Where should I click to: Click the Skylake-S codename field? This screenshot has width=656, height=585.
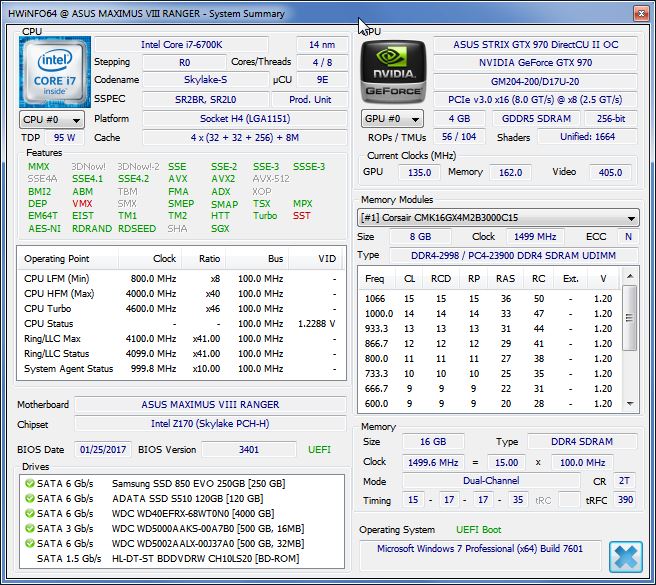(x=205, y=80)
